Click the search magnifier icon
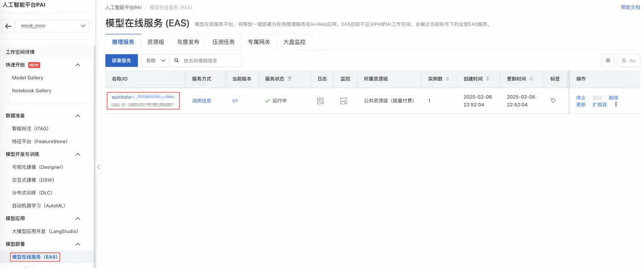The width and height of the screenshot is (644, 268). (x=176, y=61)
